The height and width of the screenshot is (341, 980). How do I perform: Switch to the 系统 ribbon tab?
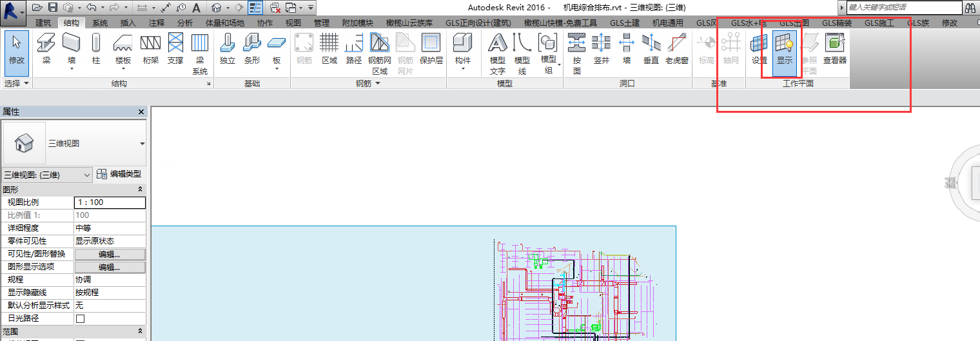click(99, 23)
